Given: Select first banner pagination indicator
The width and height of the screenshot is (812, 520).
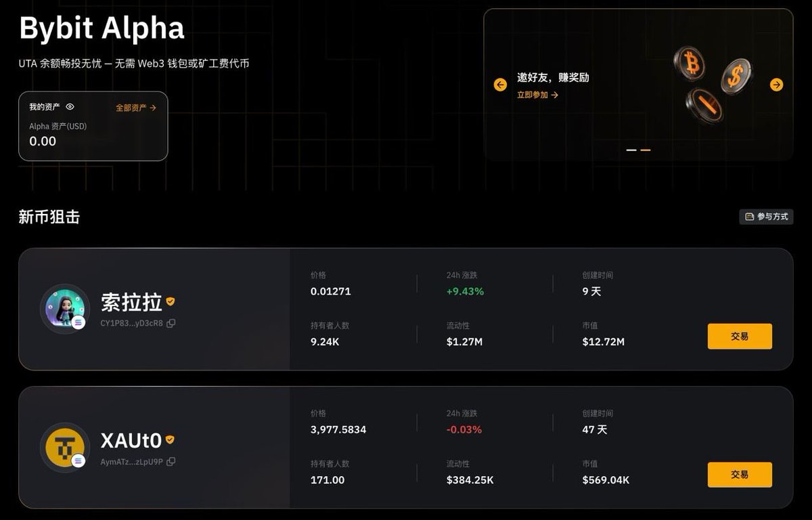Looking at the screenshot, I should [x=631, y=150].
